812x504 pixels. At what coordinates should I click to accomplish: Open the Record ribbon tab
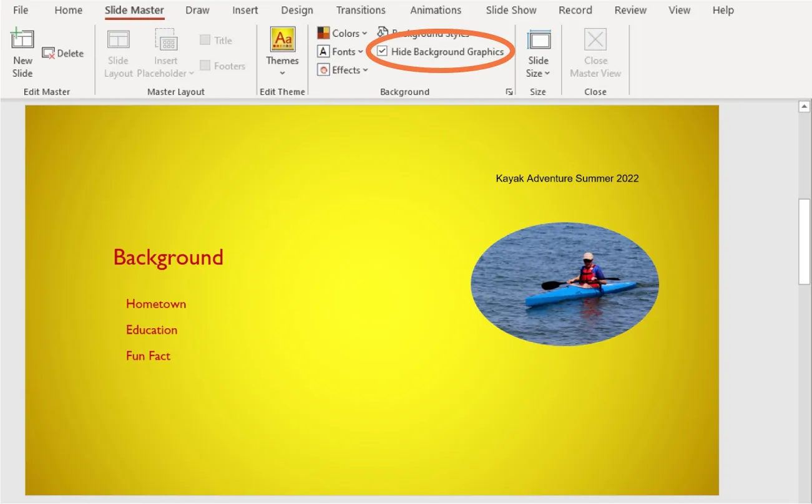[x=575, y=10]
